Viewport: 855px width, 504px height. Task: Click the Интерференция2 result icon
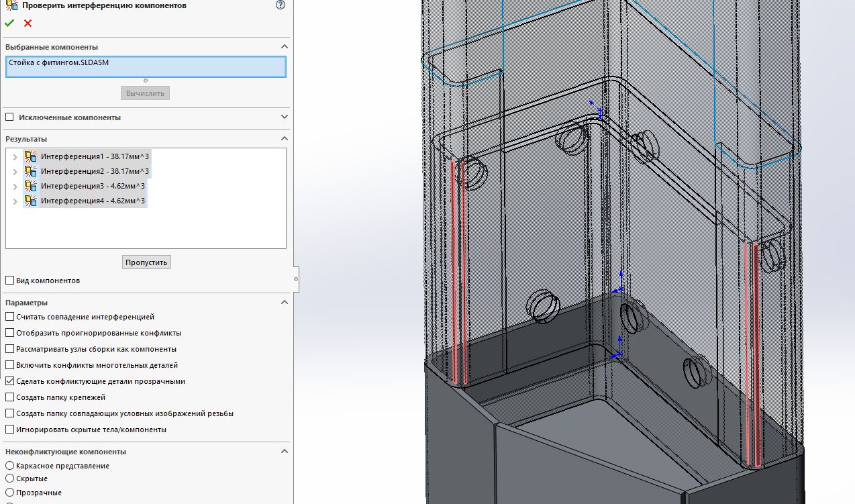[x=30, y=171]
